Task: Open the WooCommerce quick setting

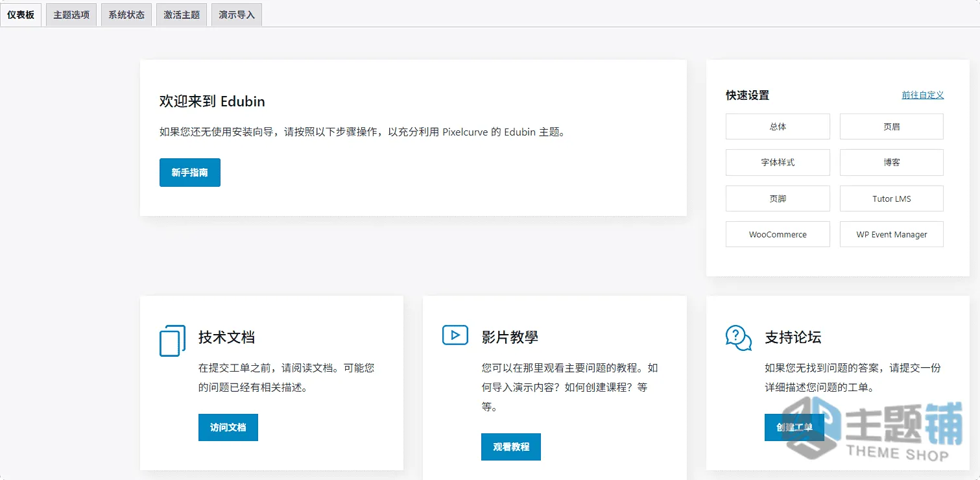Action: 778,234
